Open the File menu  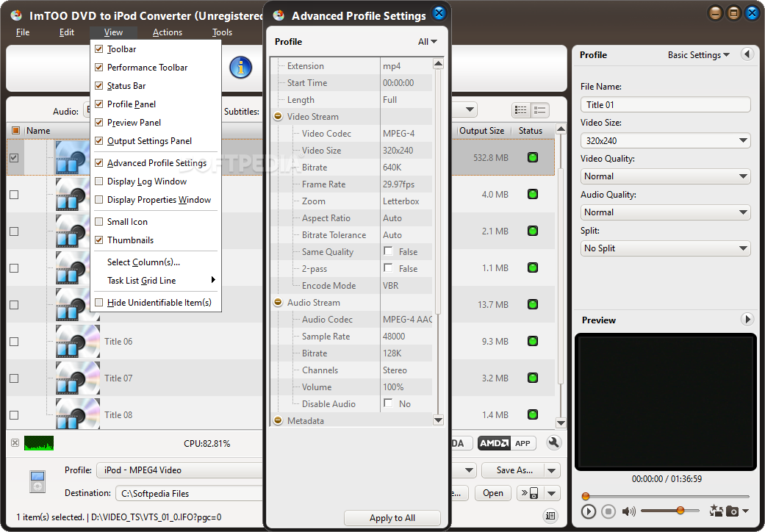coord(23,32)
